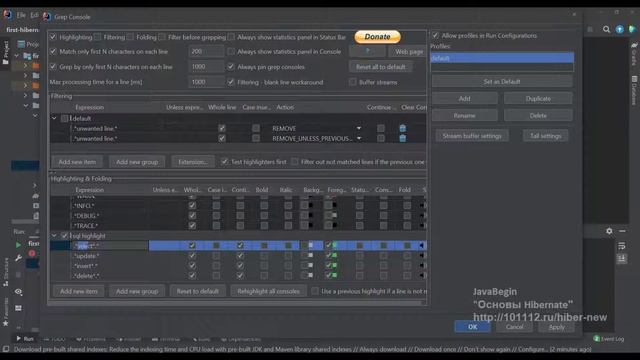Image resolution: width=640 pixels, height=360 pixels.
Task: Click Stream buffer settings button
Action: click(472, 136)
